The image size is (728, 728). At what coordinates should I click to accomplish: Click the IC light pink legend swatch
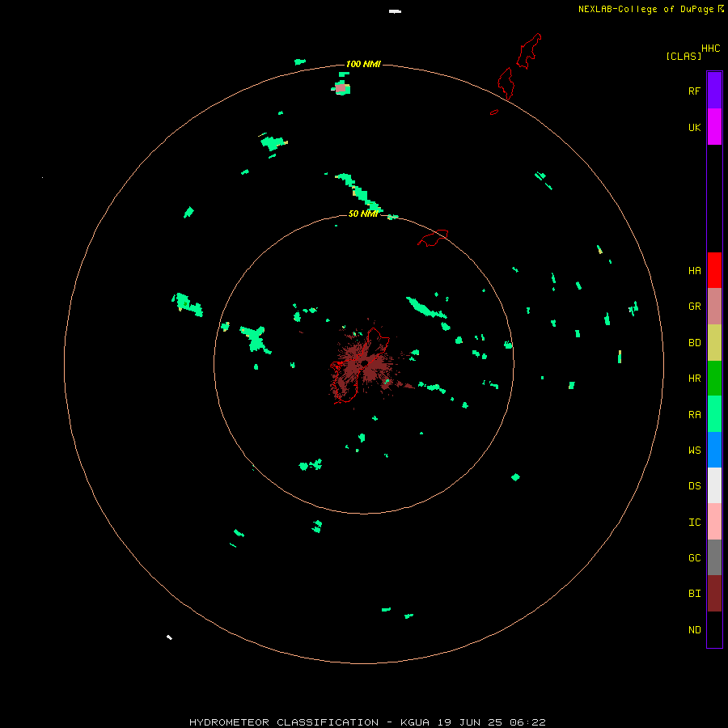[x=714, y=522]
